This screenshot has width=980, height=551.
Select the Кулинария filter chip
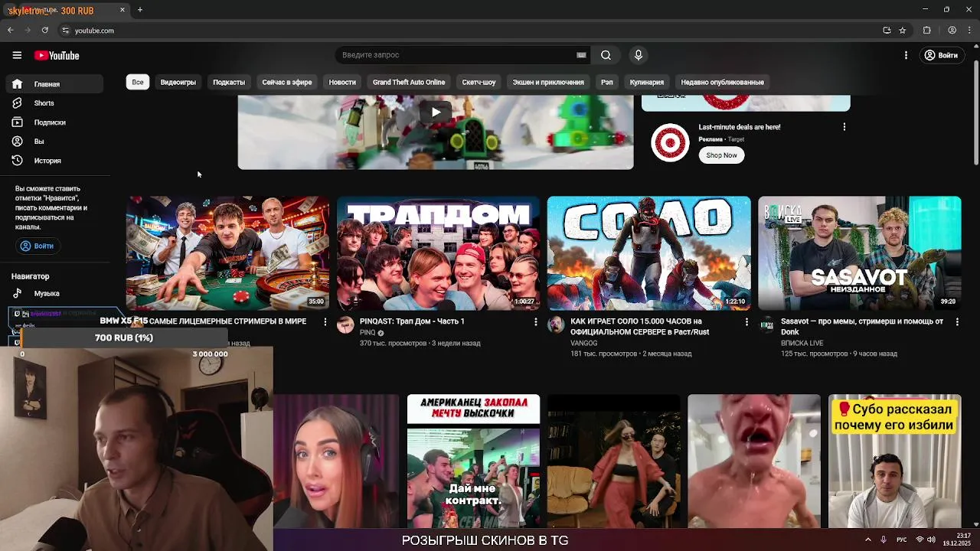click(647, 82)
